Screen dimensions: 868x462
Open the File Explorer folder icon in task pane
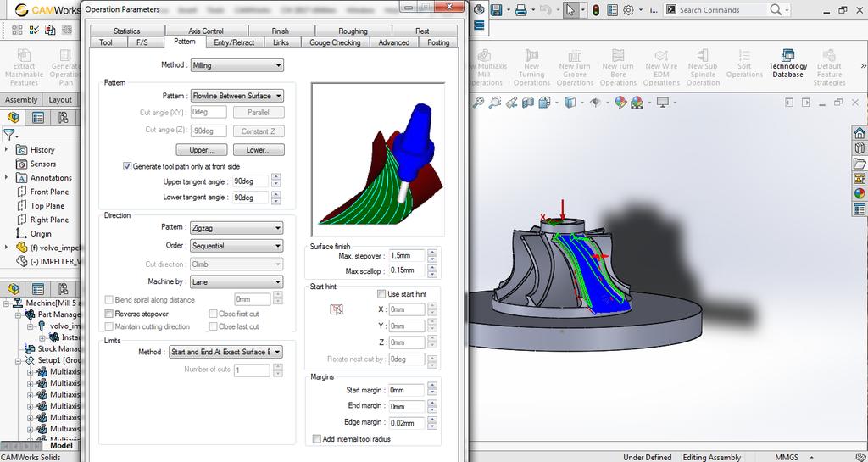tap(860, 164)
